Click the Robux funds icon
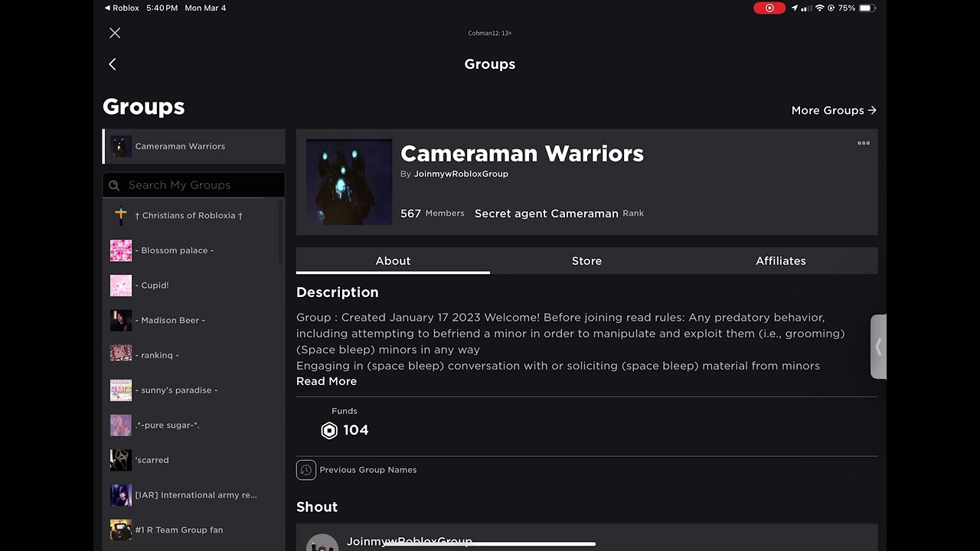This screenshot has width=980, height=551. pos(329,431)
